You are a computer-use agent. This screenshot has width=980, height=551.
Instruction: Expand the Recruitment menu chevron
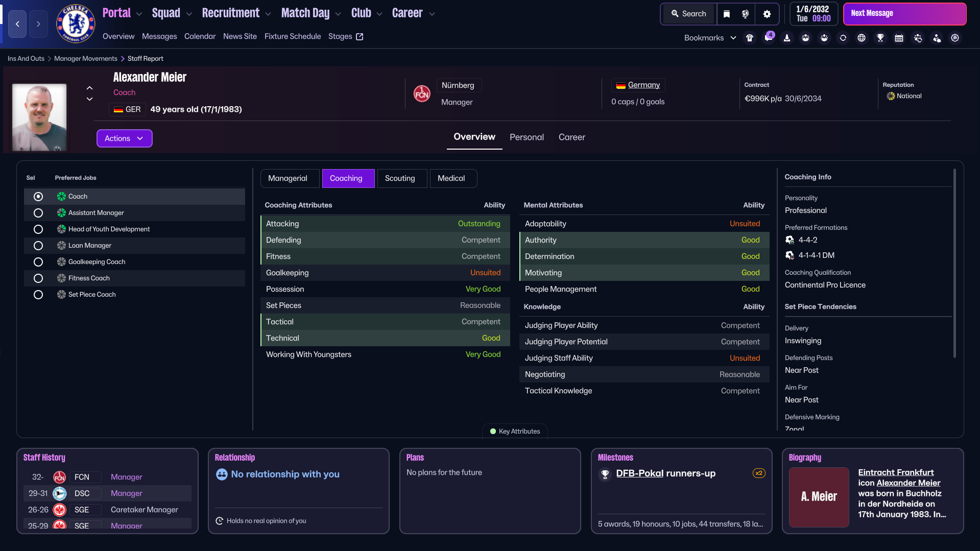[268, 14]
